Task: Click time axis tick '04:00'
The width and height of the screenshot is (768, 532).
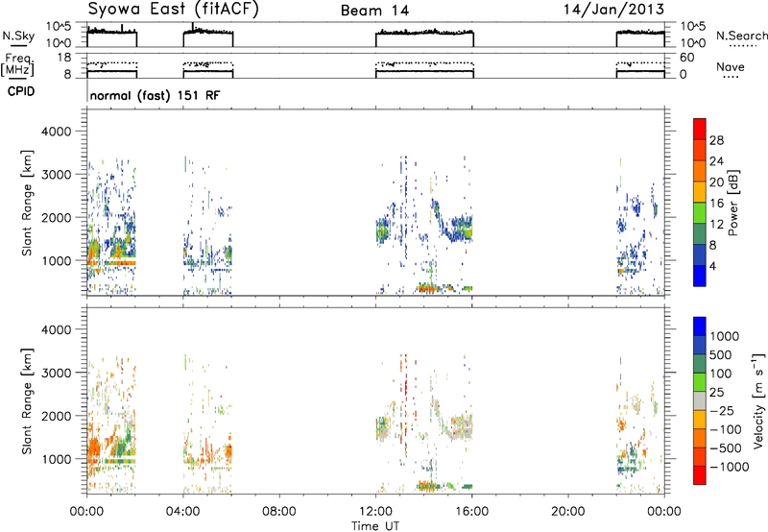Action: click(183, 512)
